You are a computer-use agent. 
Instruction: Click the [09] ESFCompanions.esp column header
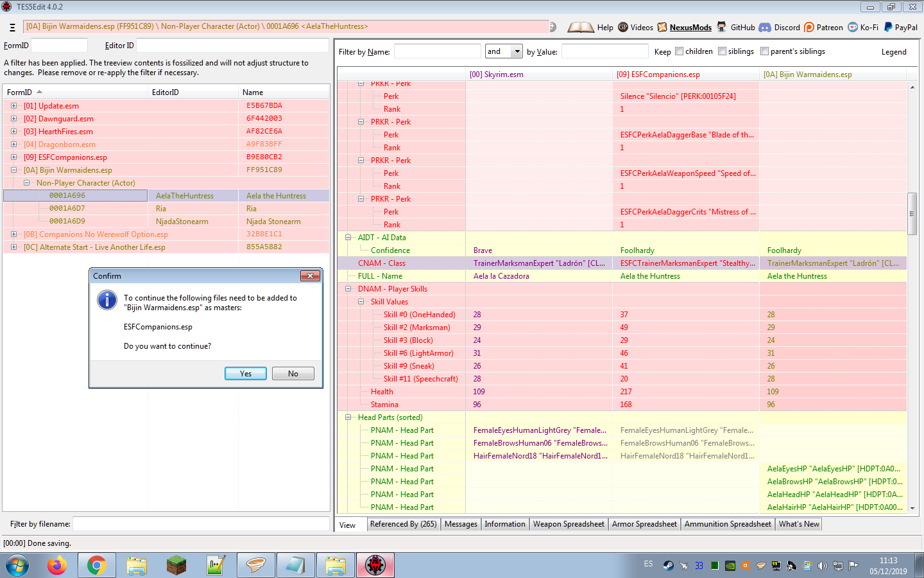coord(686,74)
